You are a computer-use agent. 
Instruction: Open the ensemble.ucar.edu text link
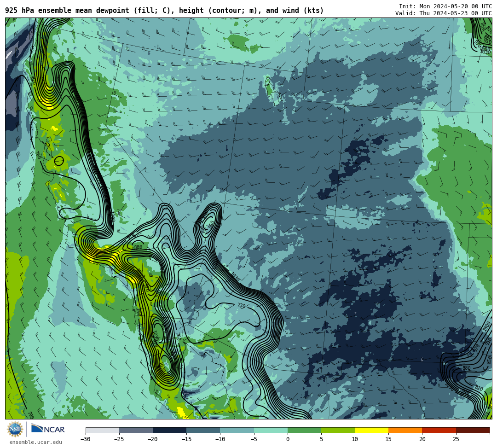coord(35,442)
